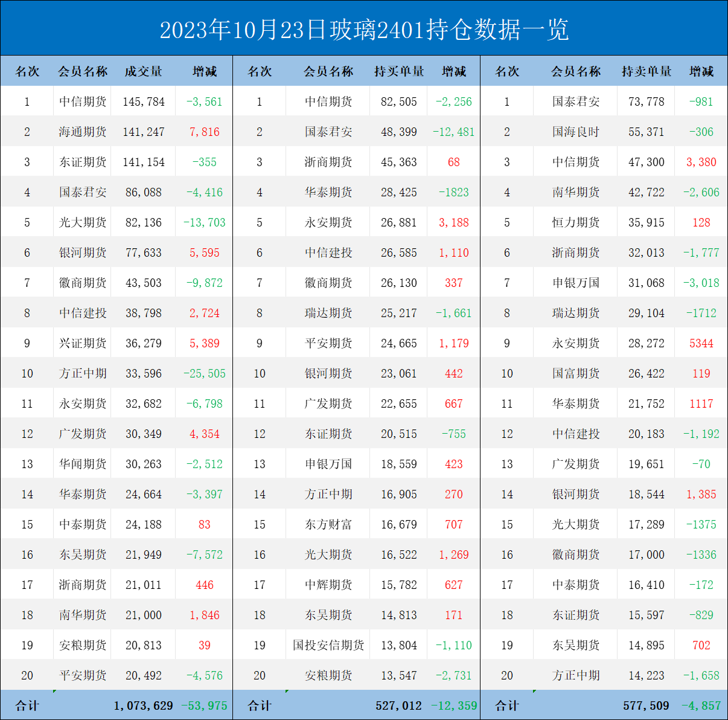The image size is (728, 720).
Task: Click the change value 702
Action: click(x=701, y=645)
